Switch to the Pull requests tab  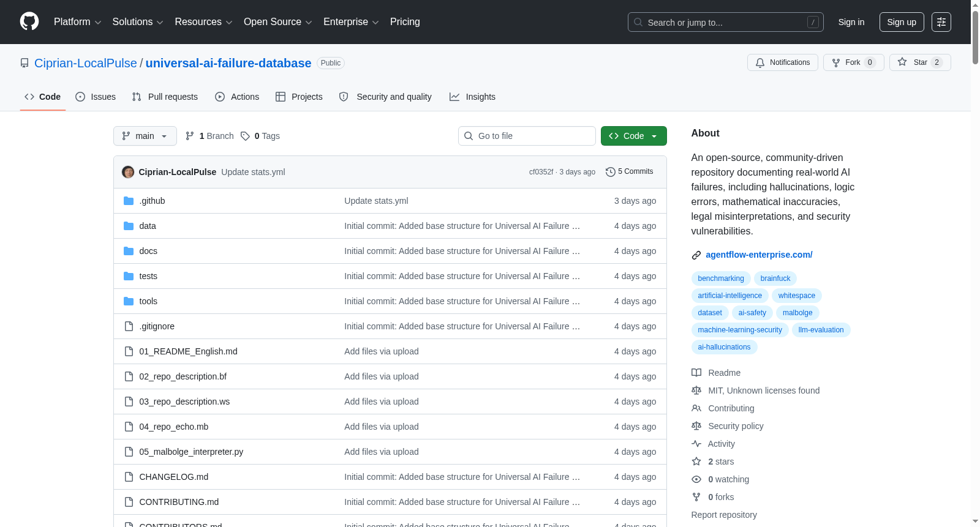(x=165, y=97)
